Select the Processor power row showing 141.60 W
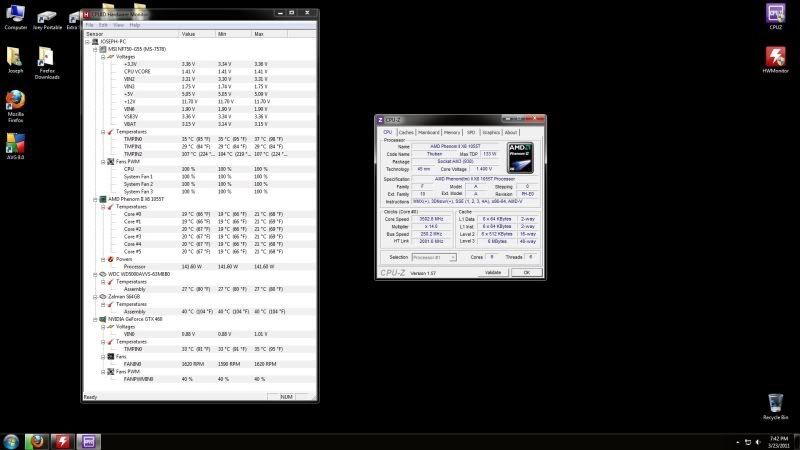Viewport: 800px width, 450px height. (199, 267)
